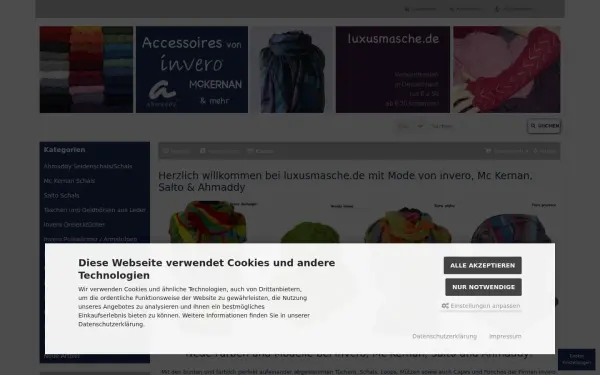The height and width of the screenshot is (375, 600).
Task: Open the Cookie Einstellungen corner button
Action: [x=576, y=359]
